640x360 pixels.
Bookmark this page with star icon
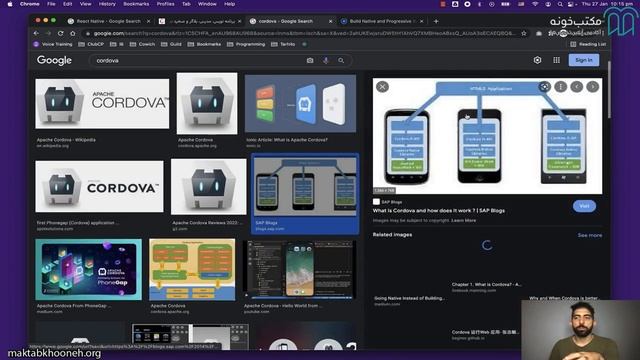click(524, 33)
